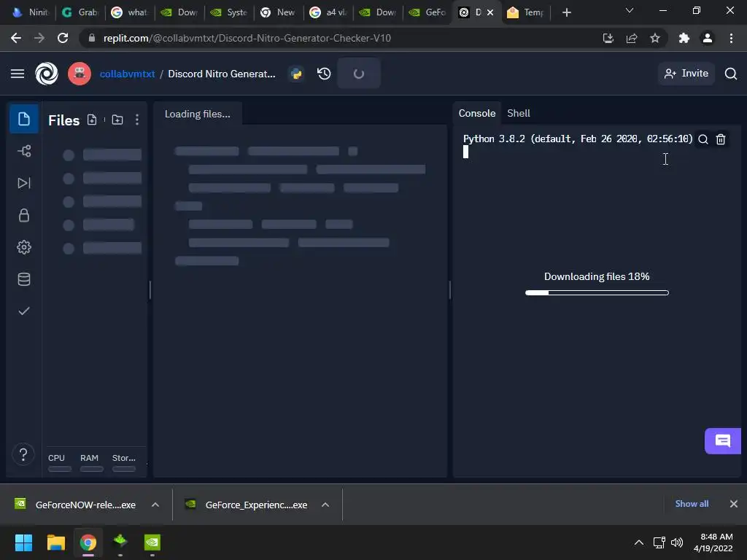Open the Files panel three-dot menu
The height and width of the screenshot is (560, 747).
(x=137, y=120)
